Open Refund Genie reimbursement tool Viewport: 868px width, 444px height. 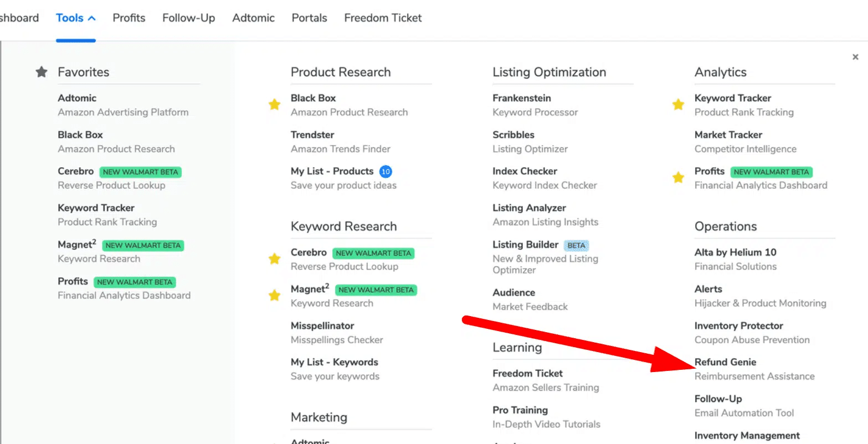(x=725, y=362)
